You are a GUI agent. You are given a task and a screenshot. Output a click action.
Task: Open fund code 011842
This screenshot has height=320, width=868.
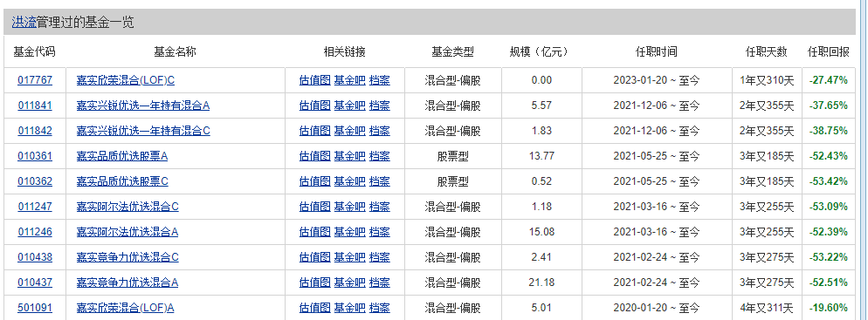point(35,131)
